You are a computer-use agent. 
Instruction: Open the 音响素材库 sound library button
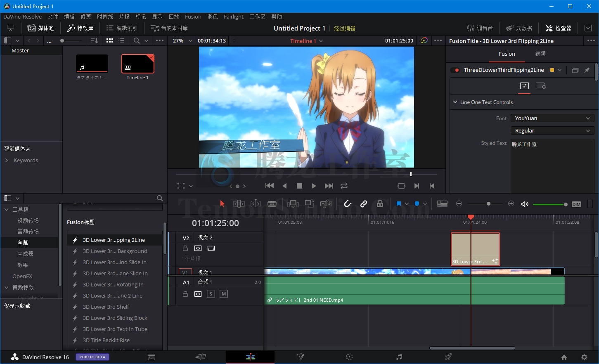point(169,28)
